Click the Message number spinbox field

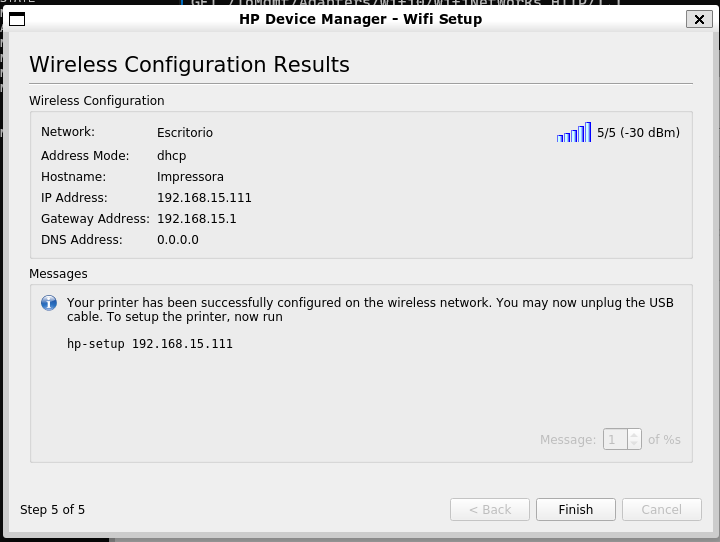pos(615,440)
